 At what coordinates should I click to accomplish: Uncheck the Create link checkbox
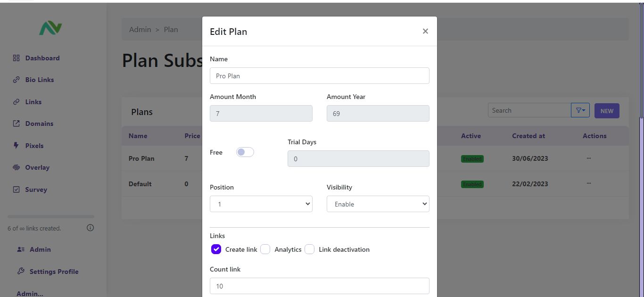click(x=216, y=249)
